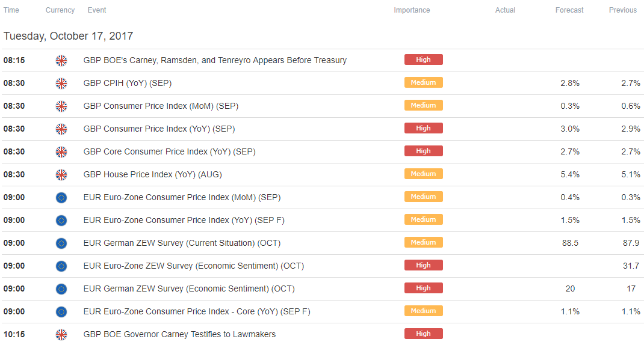The image size is (644, 348).
Task: Click EU flag beside Euro-Zone CPI MoM
Action: (61, 198)
